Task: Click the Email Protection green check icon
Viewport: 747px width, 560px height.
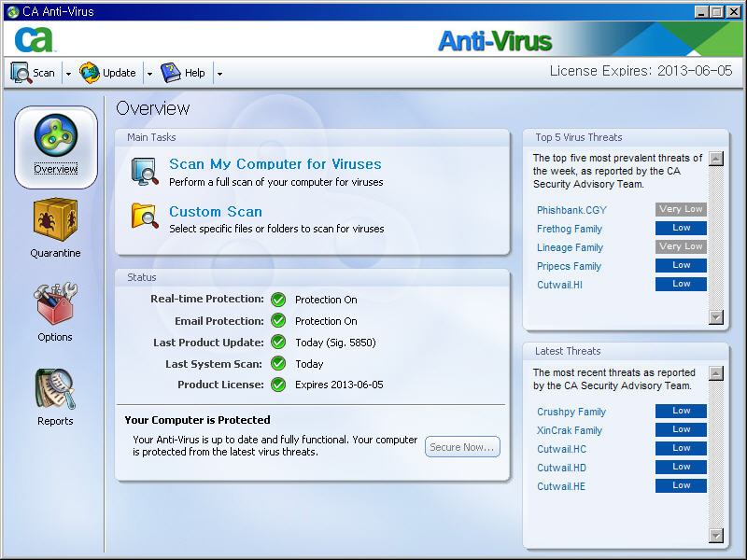Action: pyautogui.click(x=278, y=321)
